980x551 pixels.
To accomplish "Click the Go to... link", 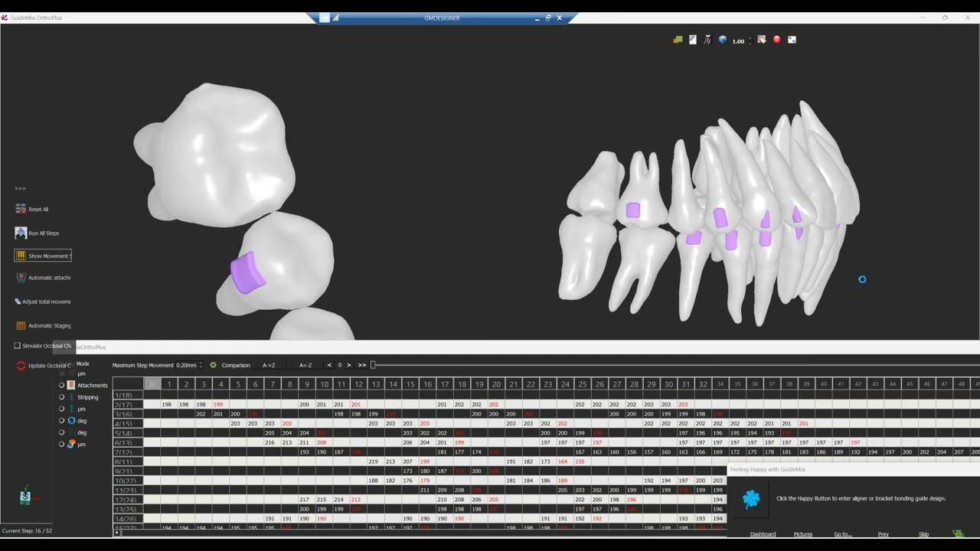I will coord(843,534).
